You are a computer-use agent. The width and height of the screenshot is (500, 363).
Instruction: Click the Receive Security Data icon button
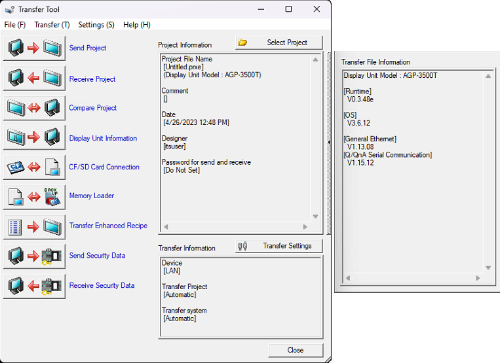pos(34,286)
